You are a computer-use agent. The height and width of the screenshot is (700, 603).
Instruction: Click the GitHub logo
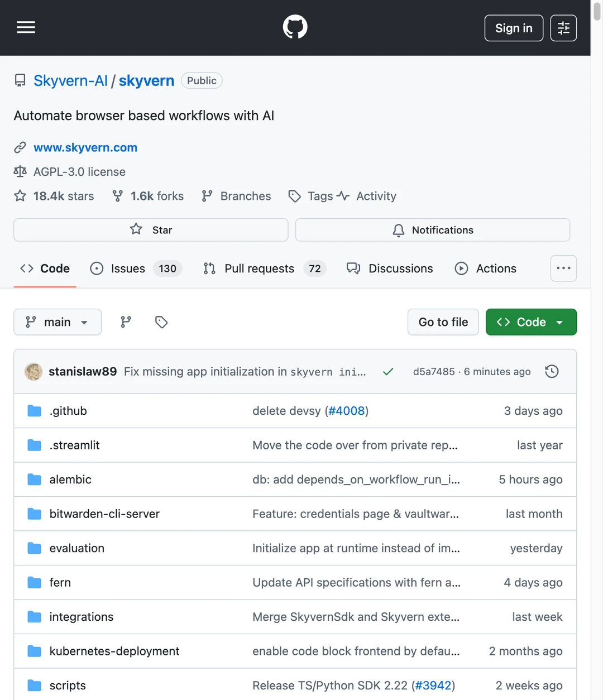point(295,27)
